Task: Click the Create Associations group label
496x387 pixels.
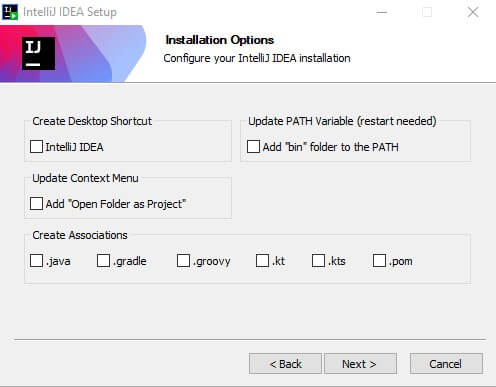Action: click(x=80, y=235)
